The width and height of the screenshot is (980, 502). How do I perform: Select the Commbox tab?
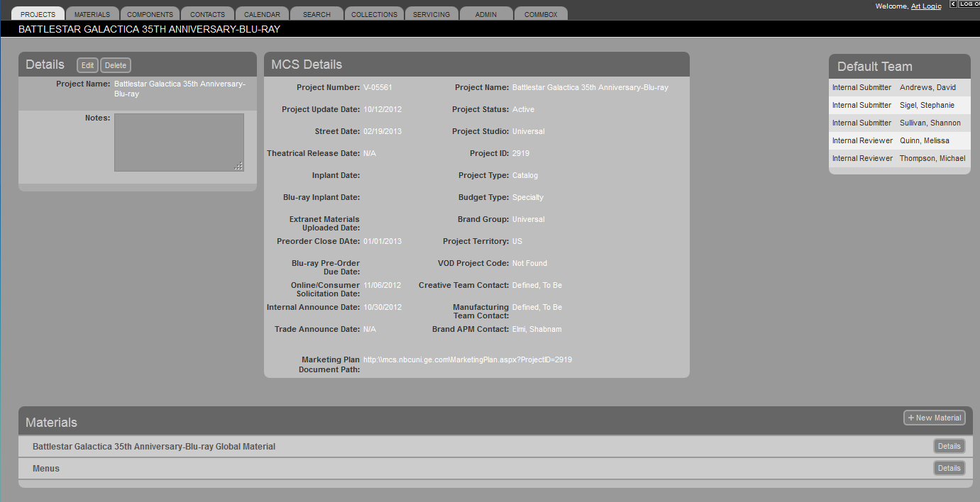541,14
